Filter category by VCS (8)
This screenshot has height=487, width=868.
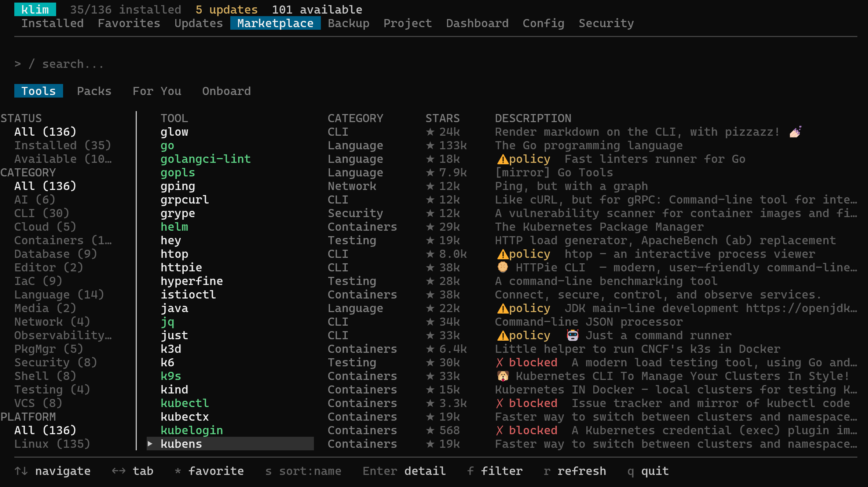click(39, 403)
